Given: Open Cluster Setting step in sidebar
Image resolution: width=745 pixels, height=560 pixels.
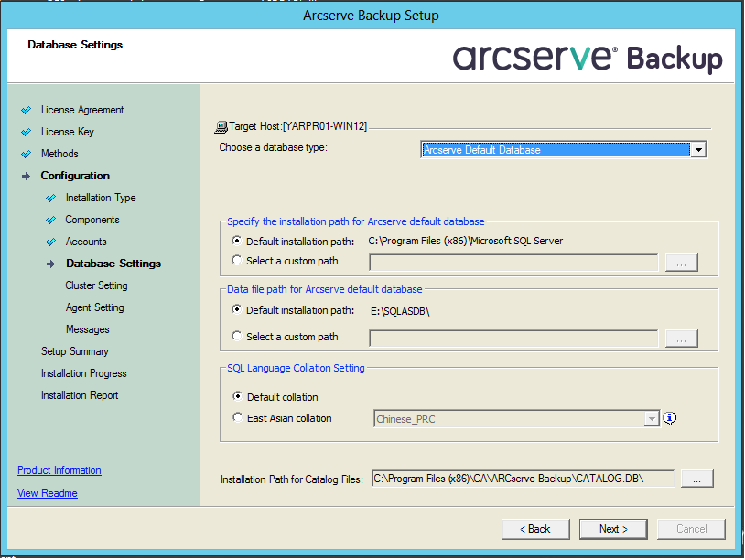Looking at the screenshot, I should 96,285.
